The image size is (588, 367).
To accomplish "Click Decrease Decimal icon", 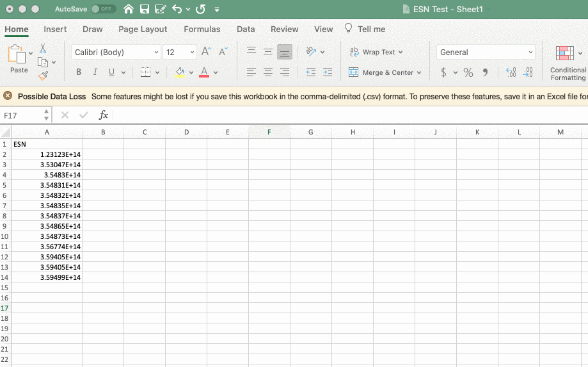I will point(528,72).
